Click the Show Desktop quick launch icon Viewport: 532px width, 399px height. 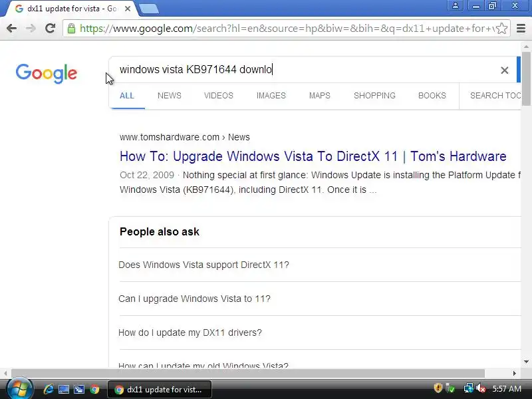tap(64, 389)
